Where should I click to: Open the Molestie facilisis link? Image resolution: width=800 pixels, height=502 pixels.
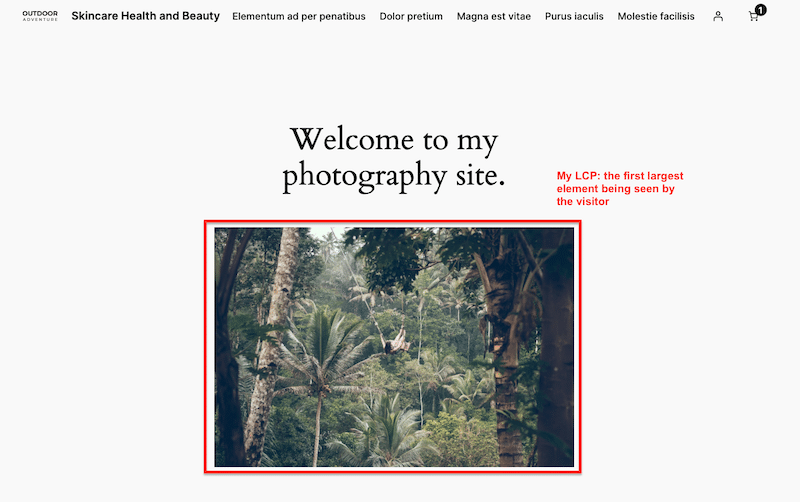[656, 16]
